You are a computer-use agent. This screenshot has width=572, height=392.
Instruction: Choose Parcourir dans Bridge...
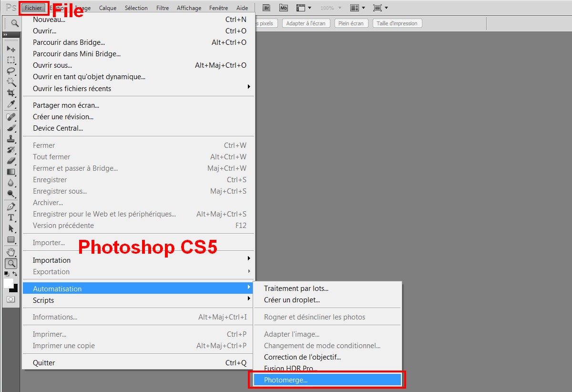pyautogui.click(x=139, y=42)
